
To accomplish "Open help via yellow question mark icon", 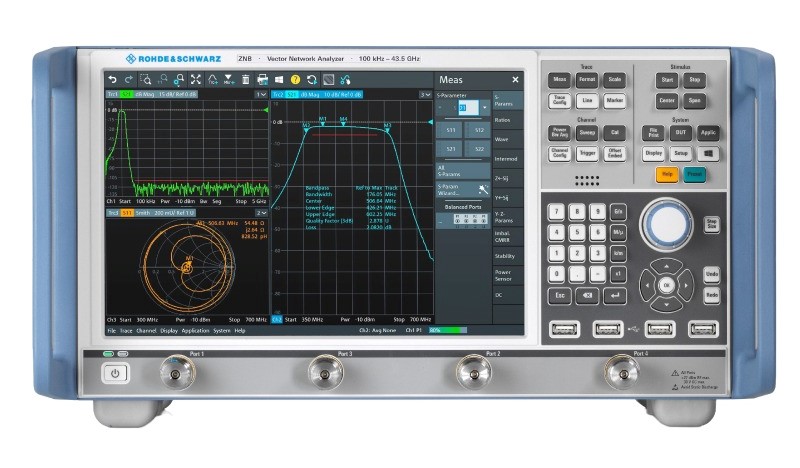I will point(295,79).
